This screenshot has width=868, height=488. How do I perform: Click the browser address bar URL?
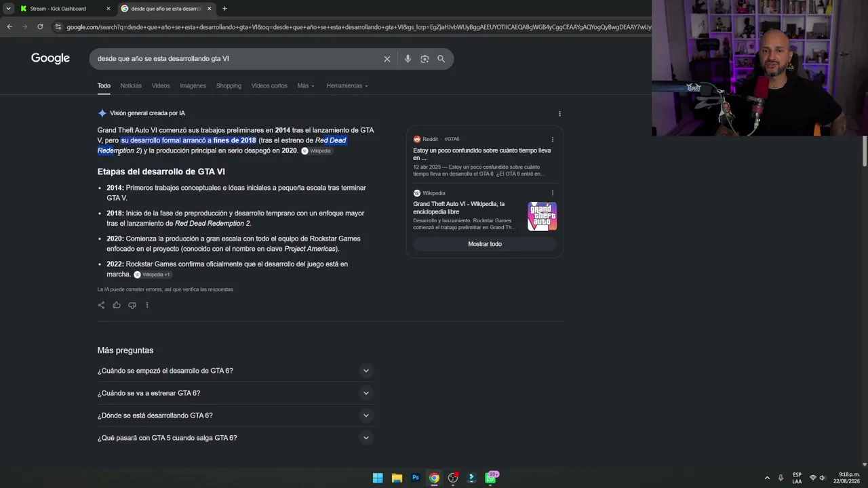[x=359, y=27]
